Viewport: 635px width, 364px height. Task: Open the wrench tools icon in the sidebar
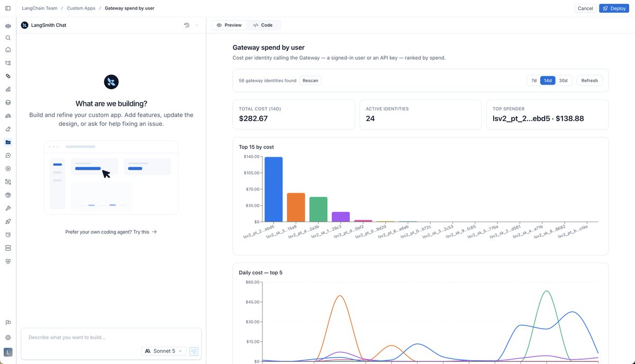pyautogui.click(x=8, y=208)
